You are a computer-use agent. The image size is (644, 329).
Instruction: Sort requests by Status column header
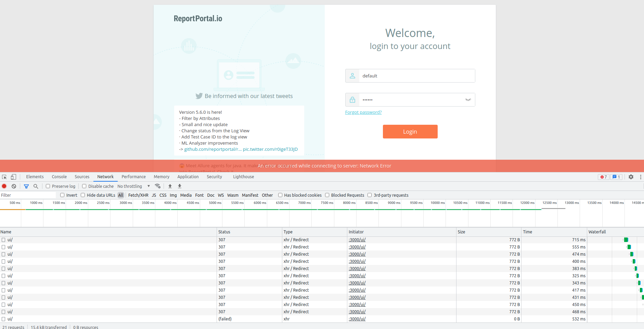249,232
